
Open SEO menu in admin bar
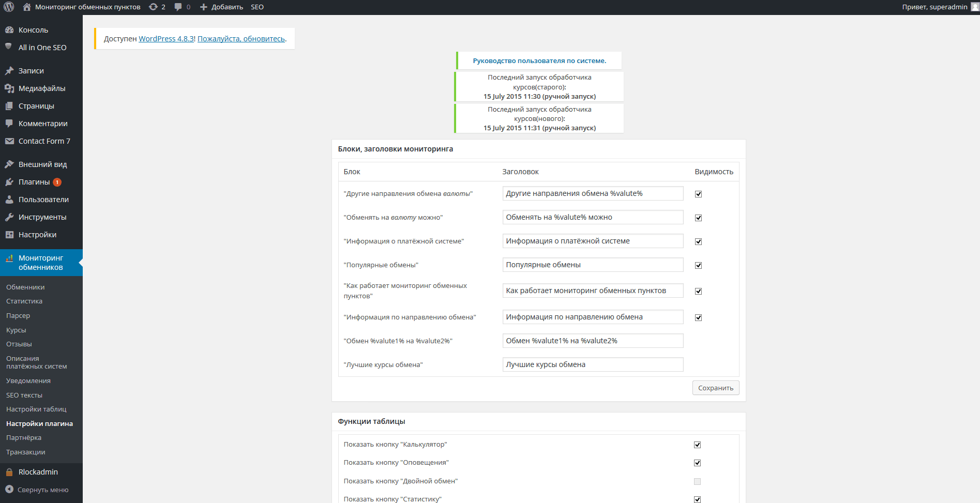point(257,7)
